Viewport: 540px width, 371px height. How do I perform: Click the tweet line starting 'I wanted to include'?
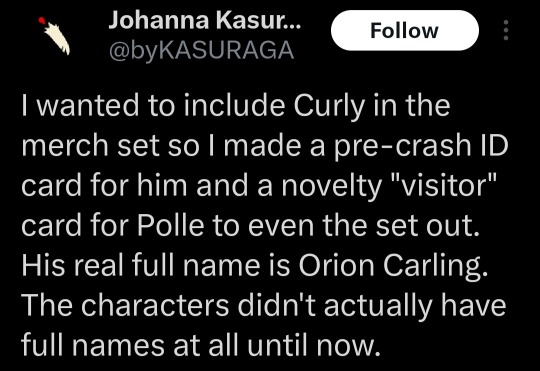coord(236,105)
